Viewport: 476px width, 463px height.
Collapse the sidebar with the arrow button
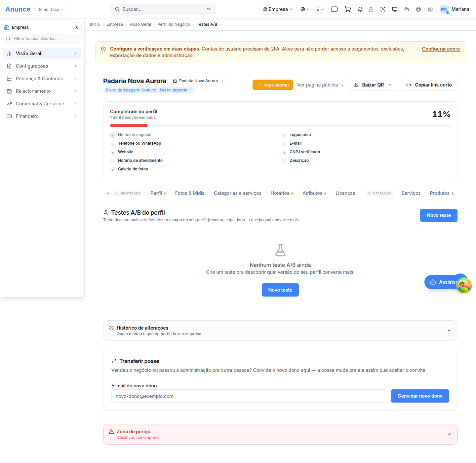[x=77, y=27]
